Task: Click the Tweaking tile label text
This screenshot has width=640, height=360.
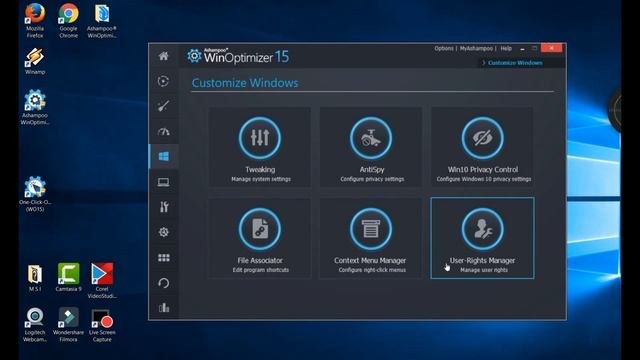Action: pyautogui.click(x=260, y=169)
